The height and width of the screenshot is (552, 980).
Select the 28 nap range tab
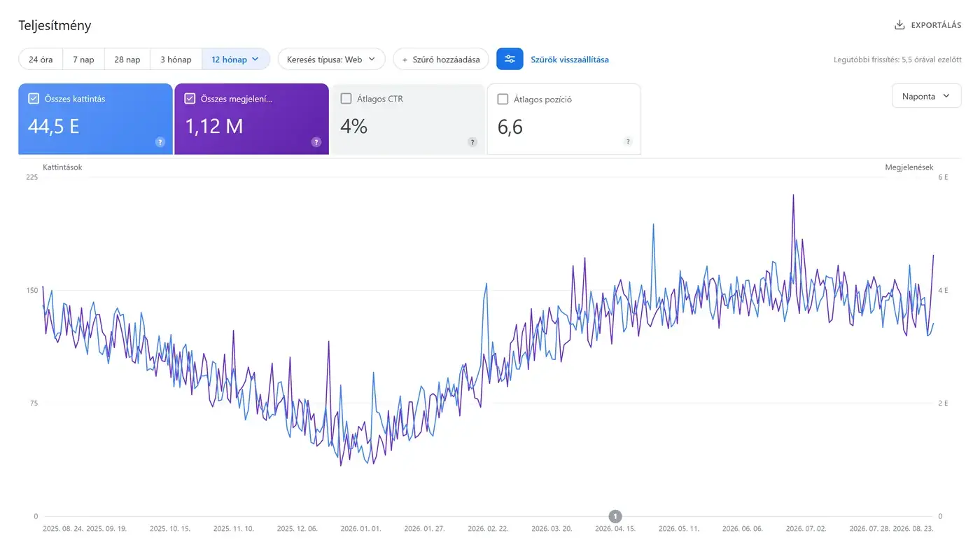click(x=127, y=60)
